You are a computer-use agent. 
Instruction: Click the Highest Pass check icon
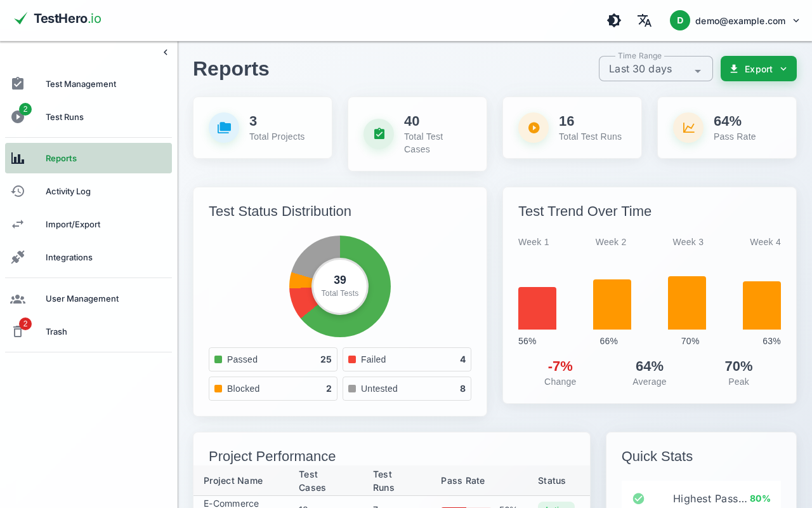point(638,498)
